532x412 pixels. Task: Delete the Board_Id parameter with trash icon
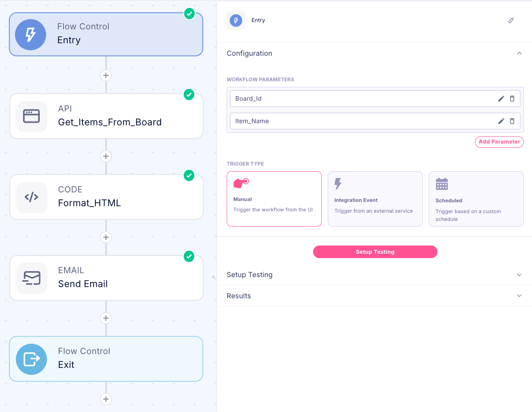pyautogui.click(x=512, y=99)
